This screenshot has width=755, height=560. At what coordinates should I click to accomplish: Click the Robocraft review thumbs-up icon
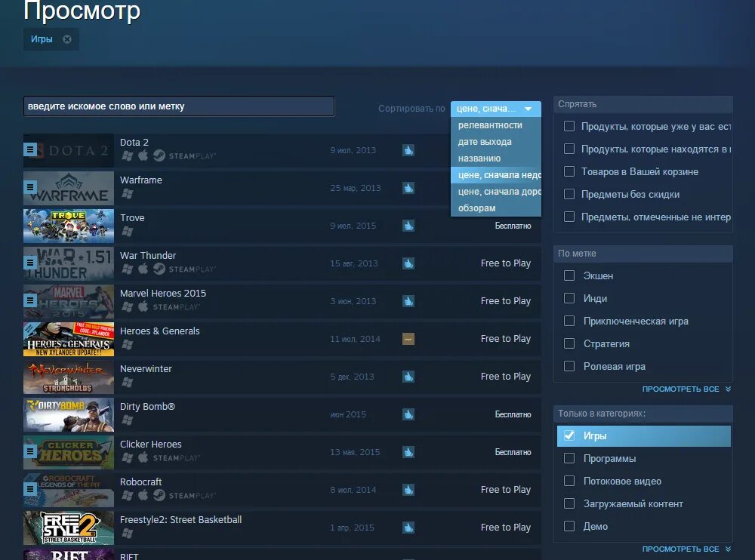pyautogui.click(x=408, y=490)
